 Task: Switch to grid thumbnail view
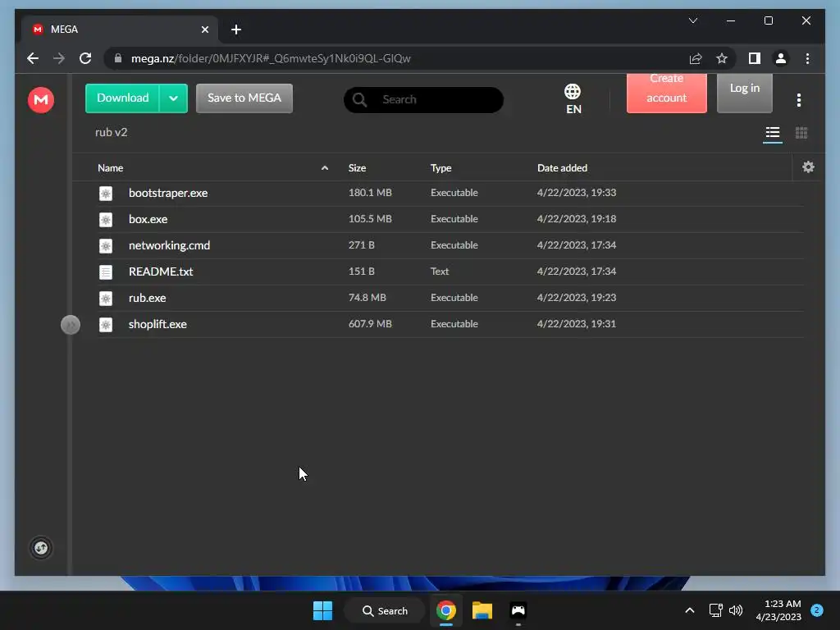pos(801,133)
